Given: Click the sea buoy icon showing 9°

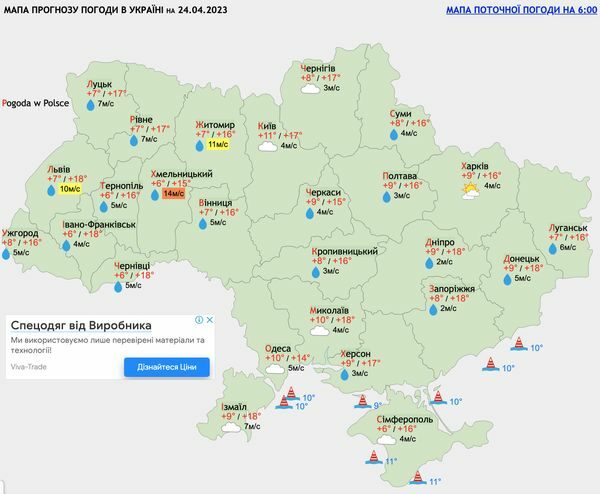Looking at the screenshot, I should point(362,401).
